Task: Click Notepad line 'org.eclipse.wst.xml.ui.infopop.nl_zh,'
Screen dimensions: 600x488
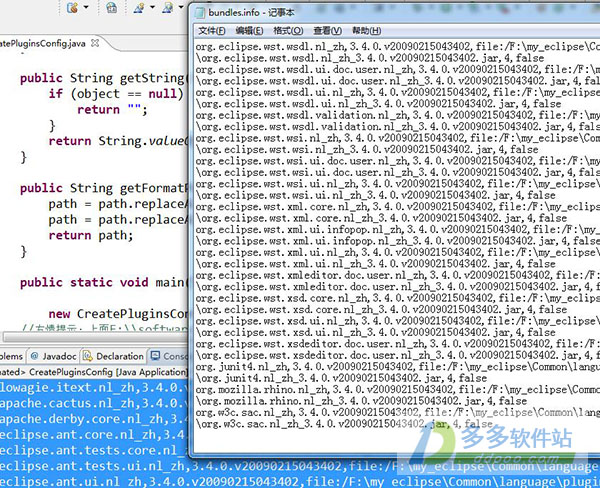Action: [x=398, y=230]
